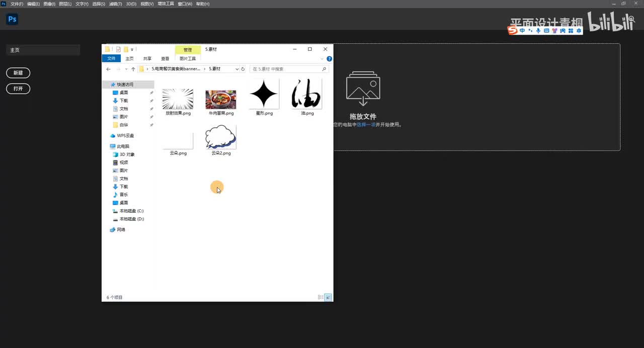Viewport: 644px width, 348px height.
Task: Click 5.电商餐饮美食类banner breadcrumb
Action: tap(176, 69)
